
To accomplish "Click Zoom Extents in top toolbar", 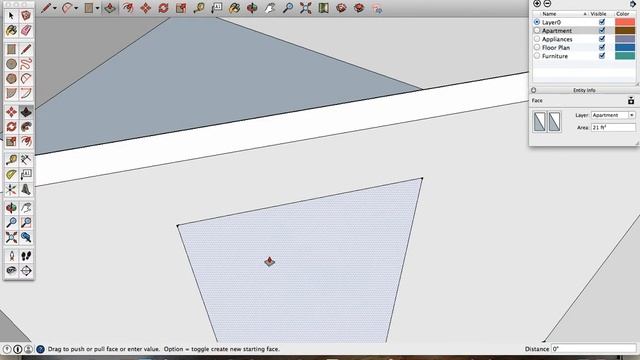I will point(306,8).
